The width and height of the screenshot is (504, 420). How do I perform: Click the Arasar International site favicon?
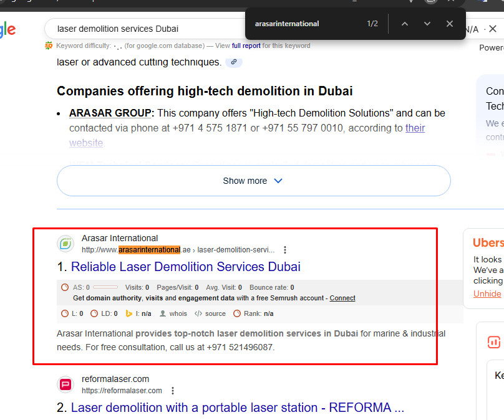[65, 244]
